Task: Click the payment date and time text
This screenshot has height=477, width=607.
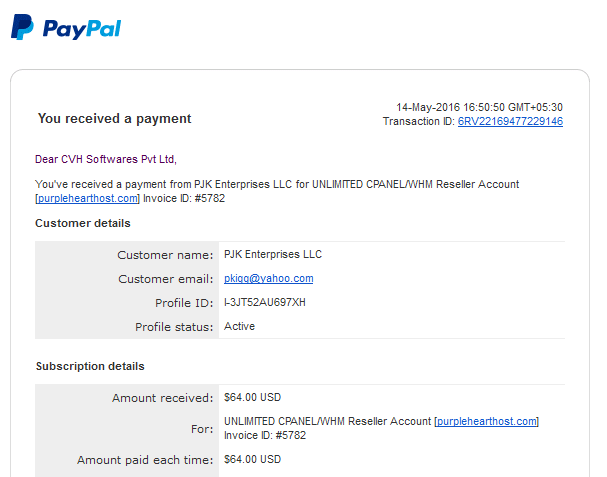Action: point(479,107)
